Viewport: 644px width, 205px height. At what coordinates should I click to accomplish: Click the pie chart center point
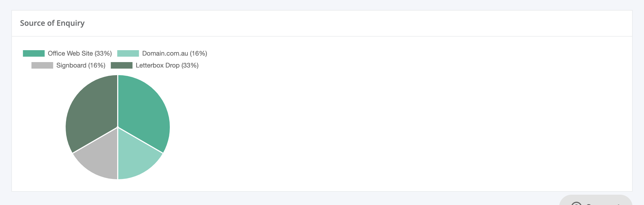click(x=118, y=127)
